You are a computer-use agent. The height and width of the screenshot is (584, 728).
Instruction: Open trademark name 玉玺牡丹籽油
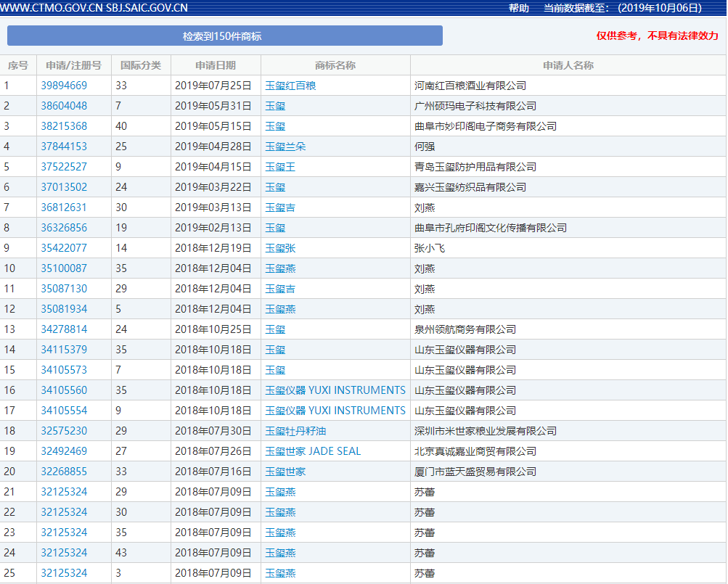coord(295,431)
